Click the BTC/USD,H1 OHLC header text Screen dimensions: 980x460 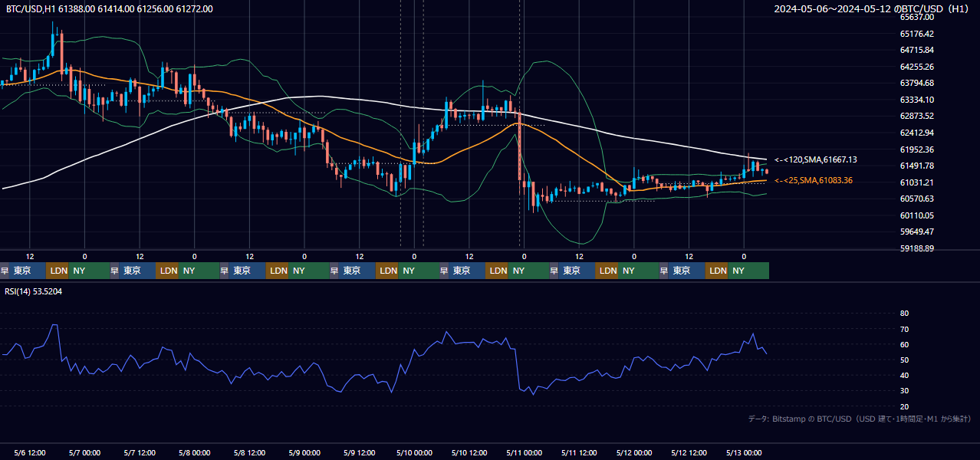click(x=110, y=8)
